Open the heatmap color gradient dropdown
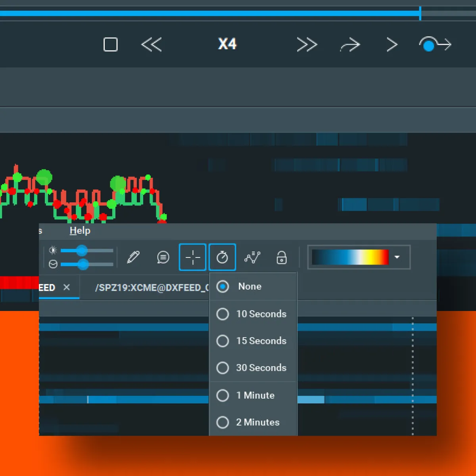 click(397, 257)
